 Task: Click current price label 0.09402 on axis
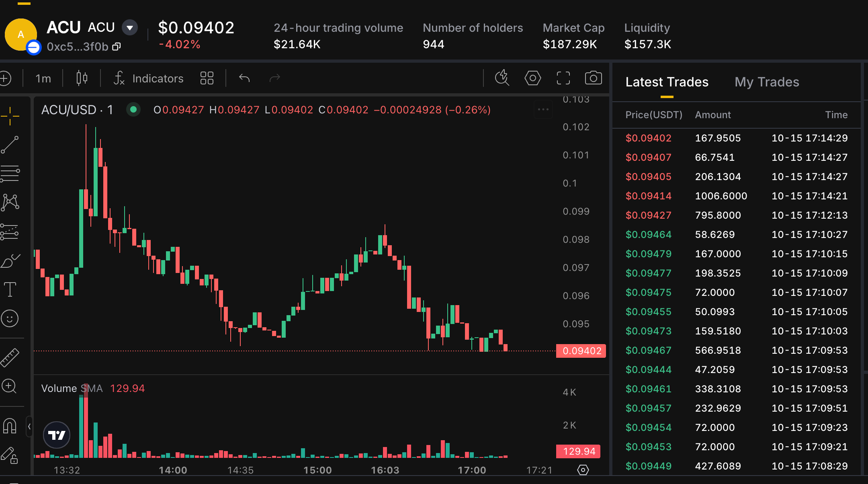point(581,351)
